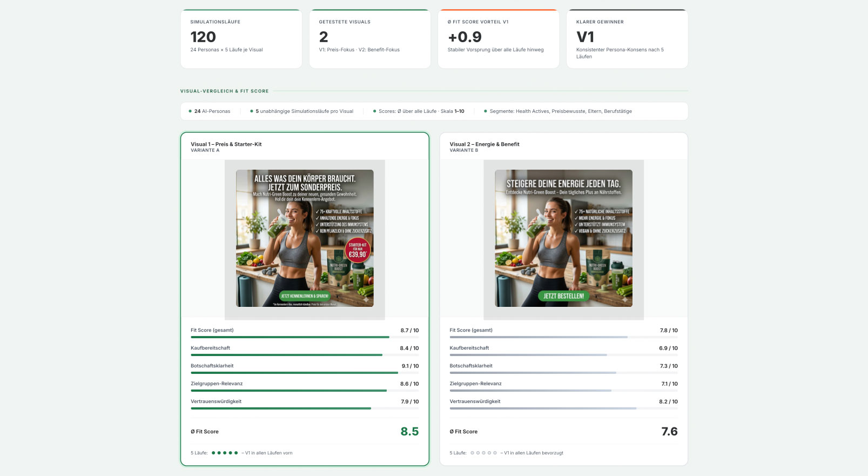The height and width of the screenshot is (476, 868).
Task: Click Visual 2 Fit Score (gesamt) progress bar
Action: coord(563,337)
